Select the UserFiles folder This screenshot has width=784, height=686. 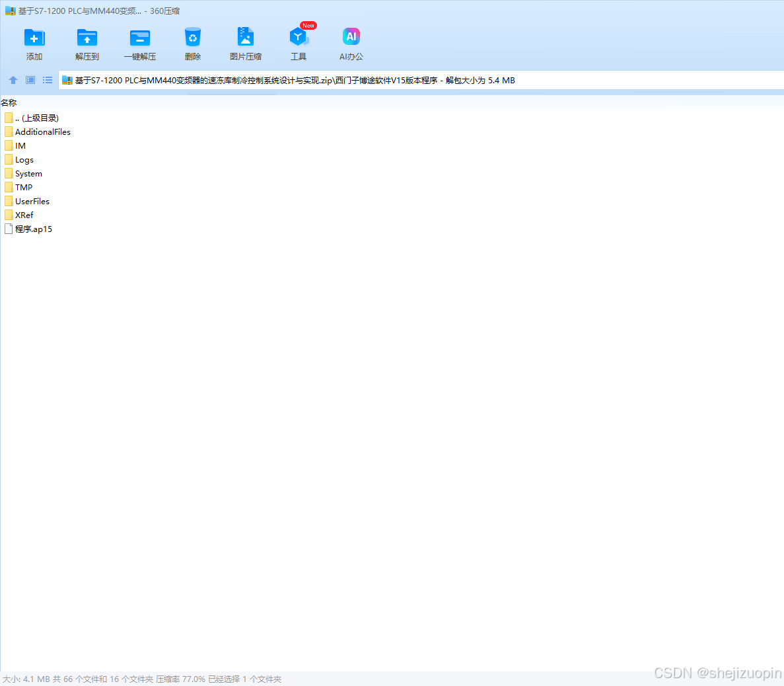[x=27, y=201]
